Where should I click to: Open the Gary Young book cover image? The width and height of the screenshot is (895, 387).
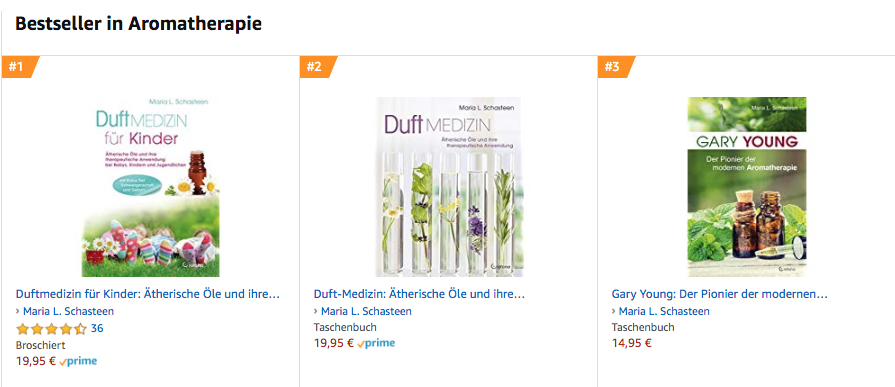[x=747, y=187]
